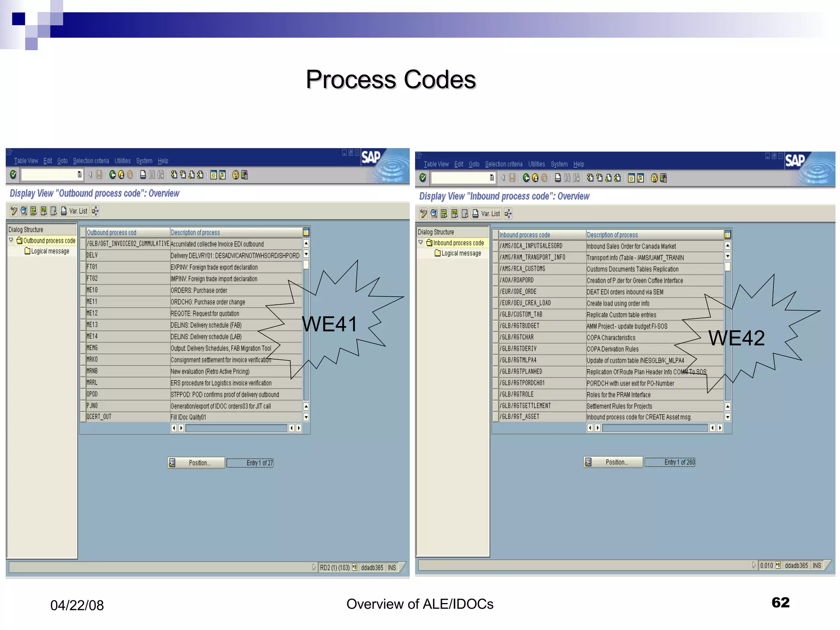
Task: Click red Cancel icon in Outbound window
Action: [130, 175]
